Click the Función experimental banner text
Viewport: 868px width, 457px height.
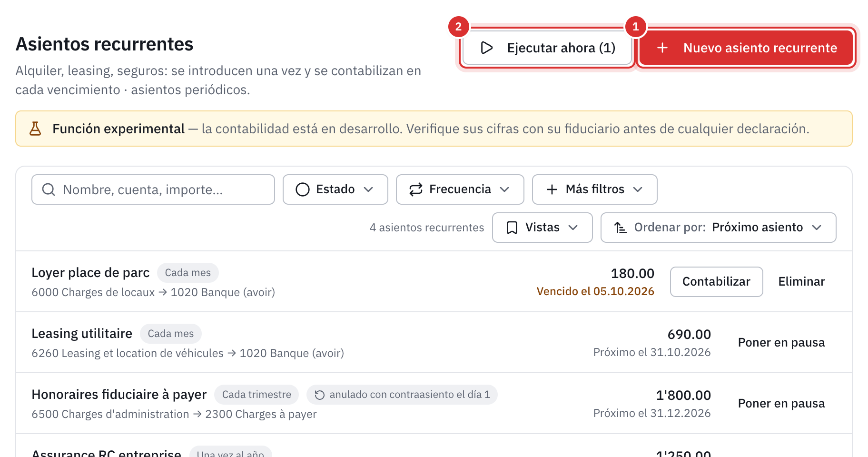[431, 129]
